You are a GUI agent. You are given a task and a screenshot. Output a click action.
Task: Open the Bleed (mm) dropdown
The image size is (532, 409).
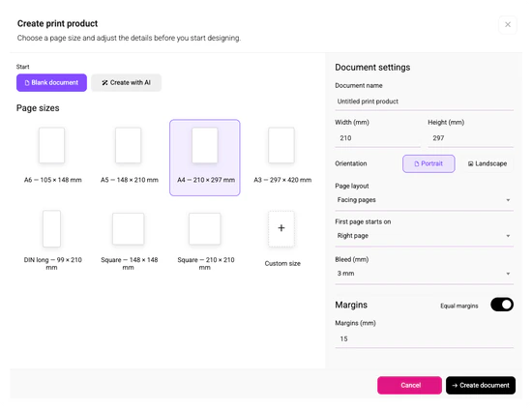[x=424, y=274]
